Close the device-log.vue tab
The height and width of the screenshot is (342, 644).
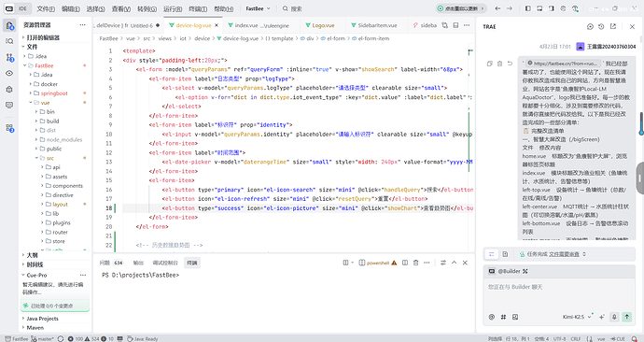tap(217, 25)
